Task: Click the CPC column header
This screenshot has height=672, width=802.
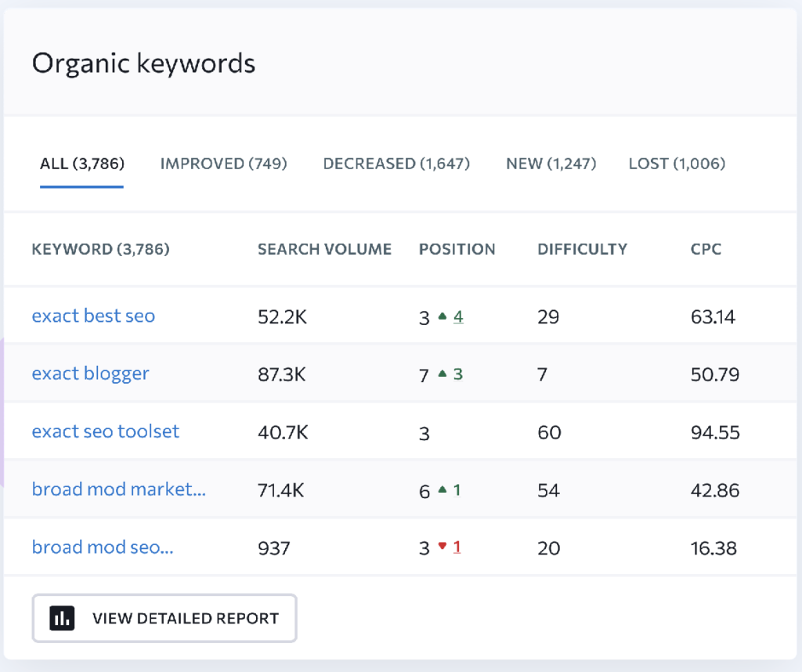Action: coord(706,250)
